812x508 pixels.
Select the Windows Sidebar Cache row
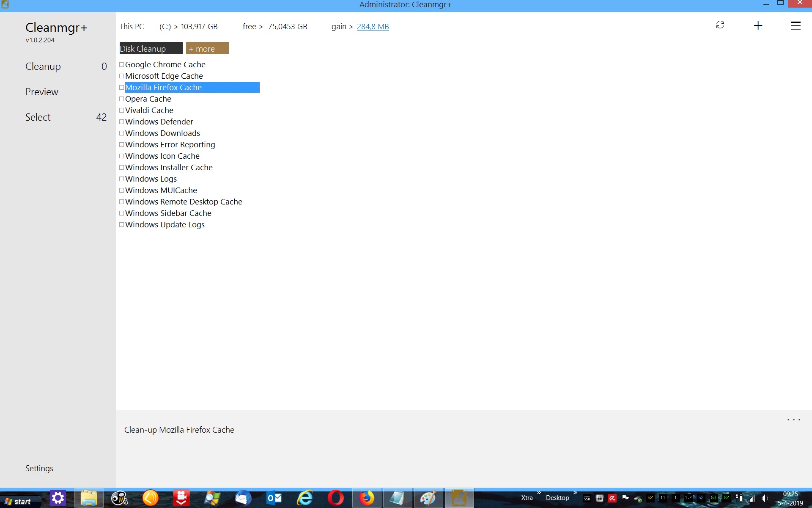[x=168, y=213]
